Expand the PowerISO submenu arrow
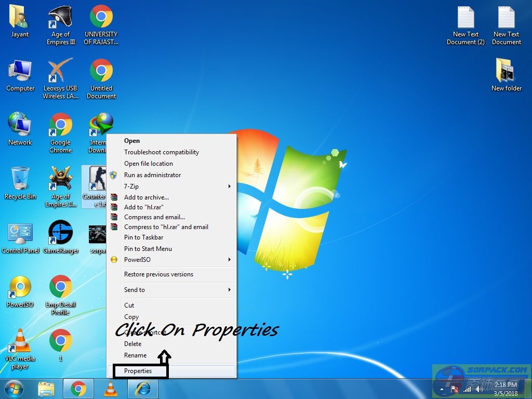The image size is (532, 399). click(x=230, y=260)
